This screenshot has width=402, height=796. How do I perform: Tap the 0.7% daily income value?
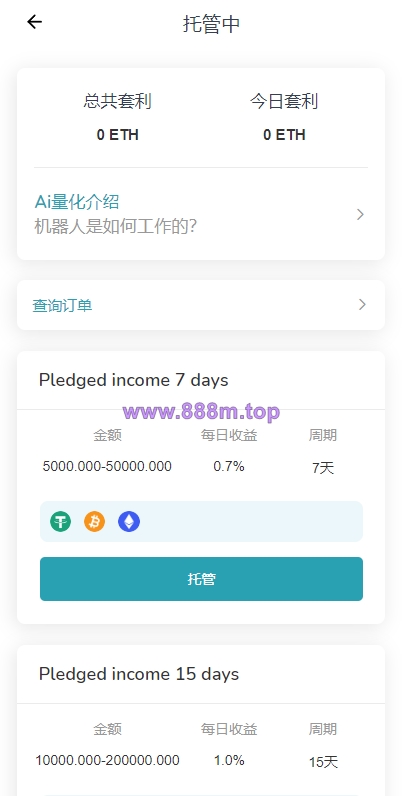[x=229, y=466]
